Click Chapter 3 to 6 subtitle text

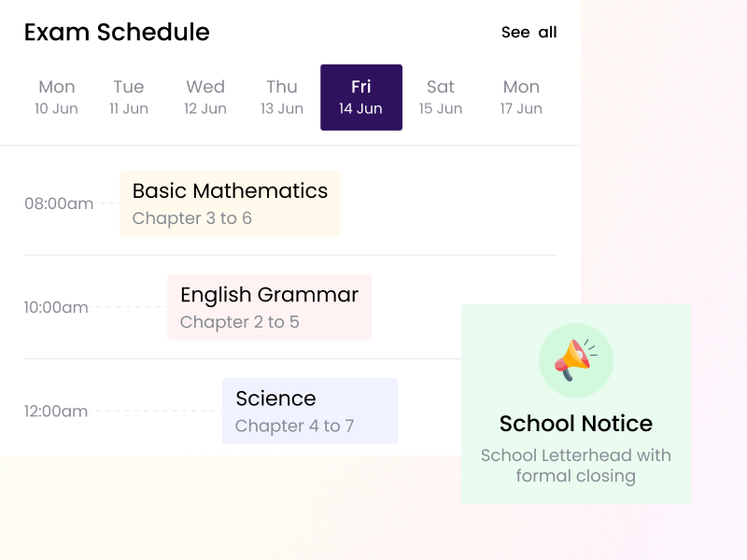click(191, 218)
